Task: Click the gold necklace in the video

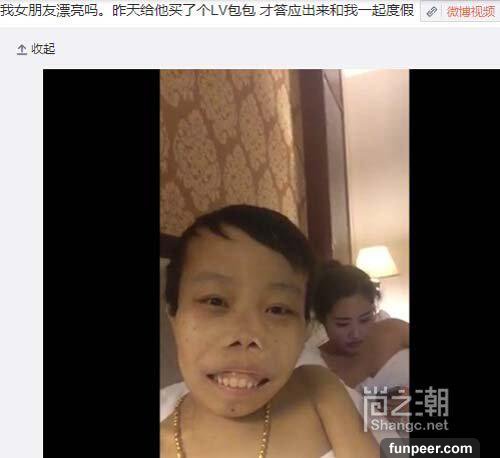Action: (222, 428)
